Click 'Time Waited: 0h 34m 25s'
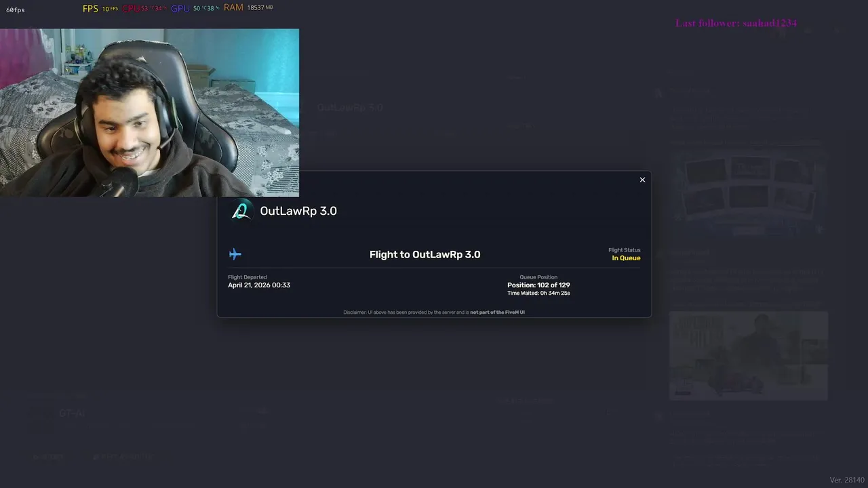868x488 pixels. point(538,293)
